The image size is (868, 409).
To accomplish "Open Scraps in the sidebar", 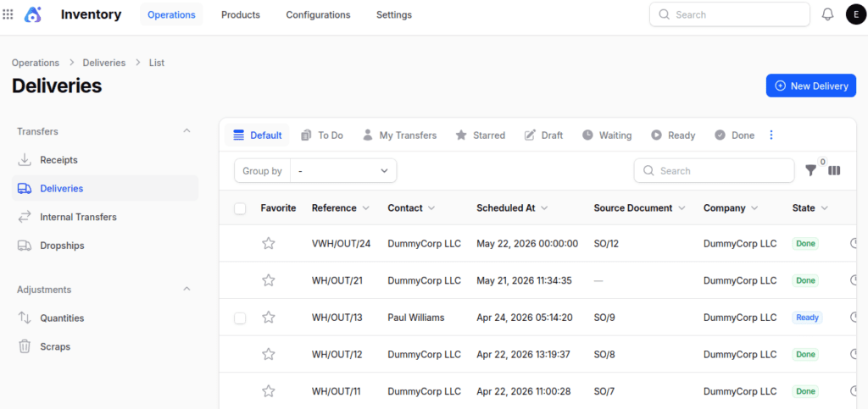I will pos(105,346).
